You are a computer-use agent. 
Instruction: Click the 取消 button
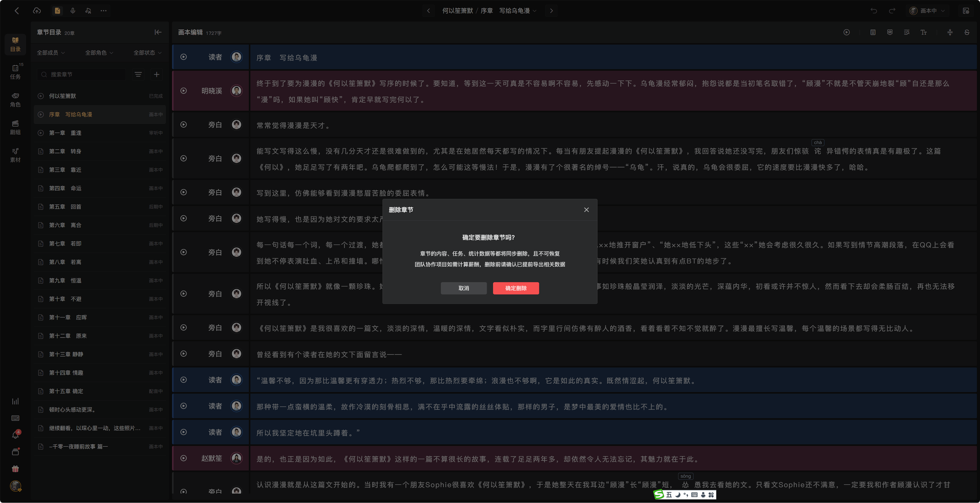[x=464, y=288]
